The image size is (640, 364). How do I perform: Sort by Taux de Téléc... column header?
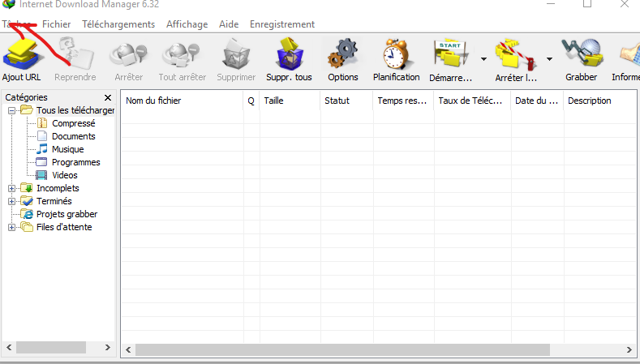click(472, 101)
